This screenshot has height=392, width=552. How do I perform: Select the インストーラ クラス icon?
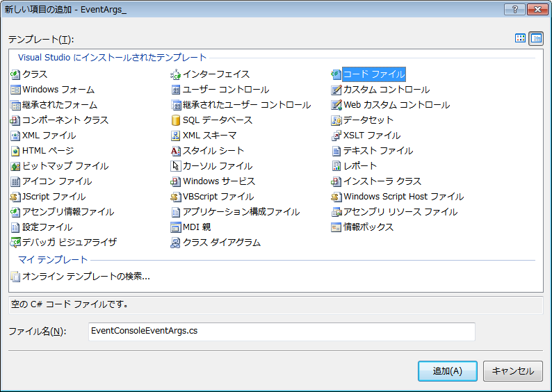(336, 181)
